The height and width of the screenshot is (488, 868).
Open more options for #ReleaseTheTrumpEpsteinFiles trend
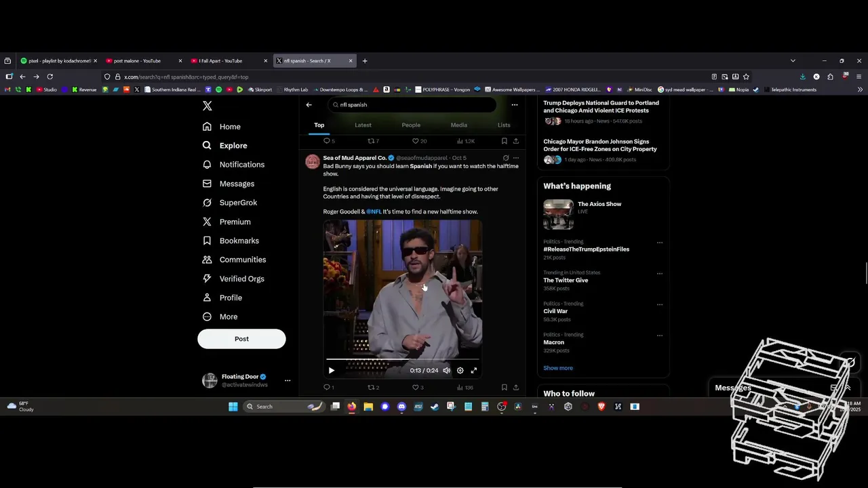pos(660,243)
